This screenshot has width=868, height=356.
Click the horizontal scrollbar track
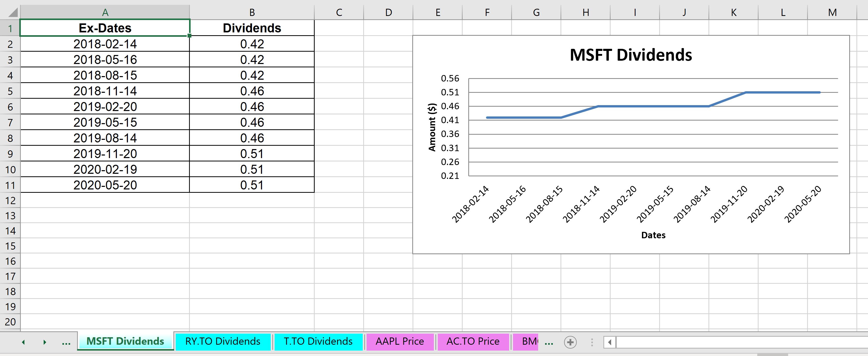click(x=741, y=343)
